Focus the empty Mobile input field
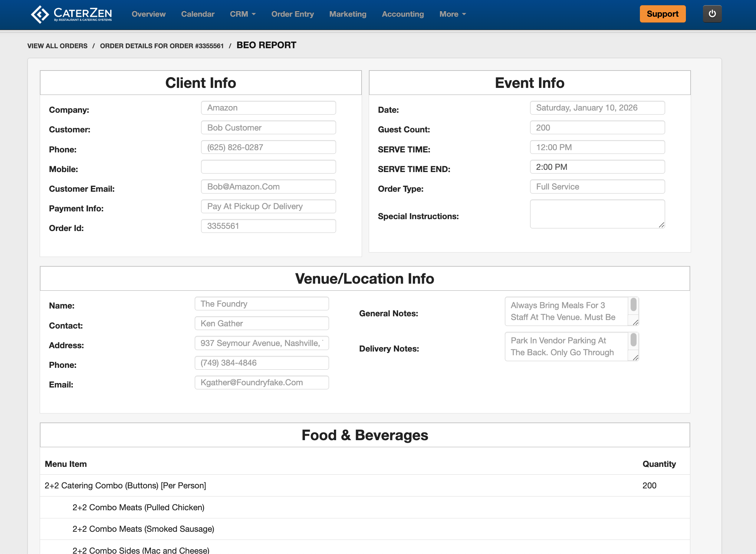The width and height of the screenshot is (756, 554). click(x=268, y=167)
